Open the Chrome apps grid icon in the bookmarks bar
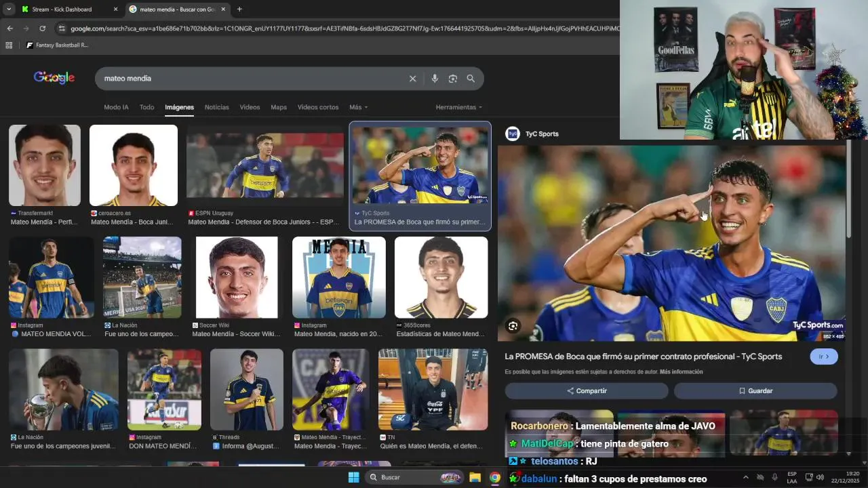This screenshot has height=488, width=868. (x=9, y=45)
